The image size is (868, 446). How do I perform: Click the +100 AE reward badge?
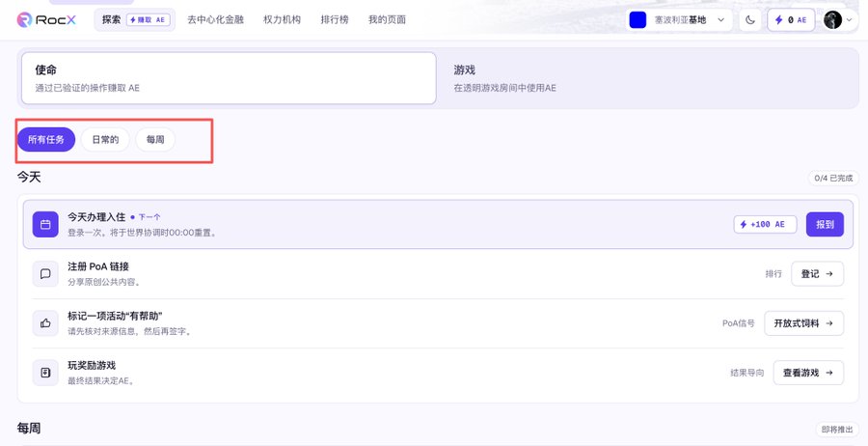click(x=765, y=224)
